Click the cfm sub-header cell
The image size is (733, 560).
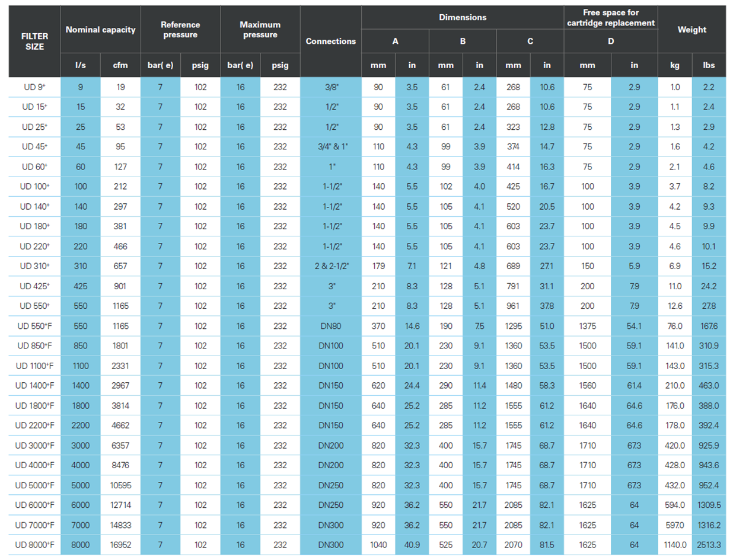coord(120,66)
